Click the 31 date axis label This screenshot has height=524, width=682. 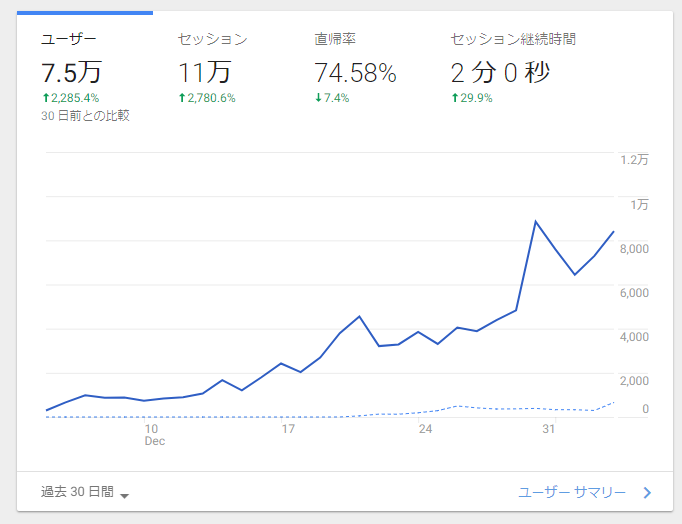[x=548, y=429]
